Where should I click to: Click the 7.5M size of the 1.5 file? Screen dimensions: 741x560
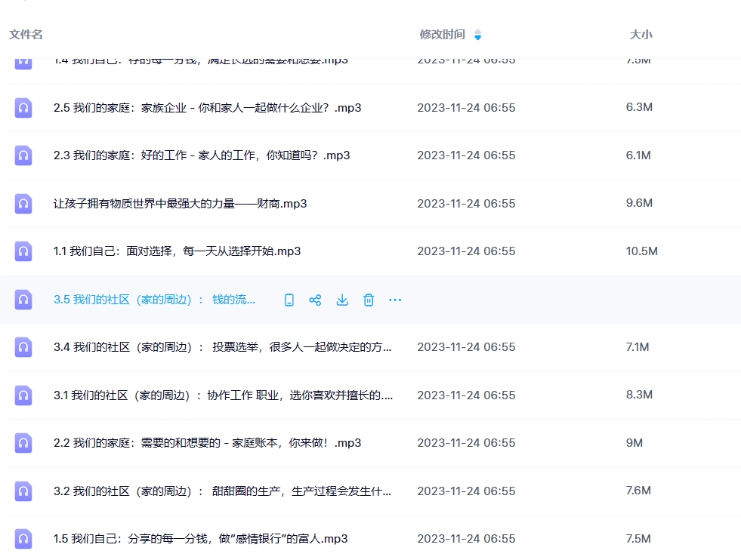click(638, 539)
